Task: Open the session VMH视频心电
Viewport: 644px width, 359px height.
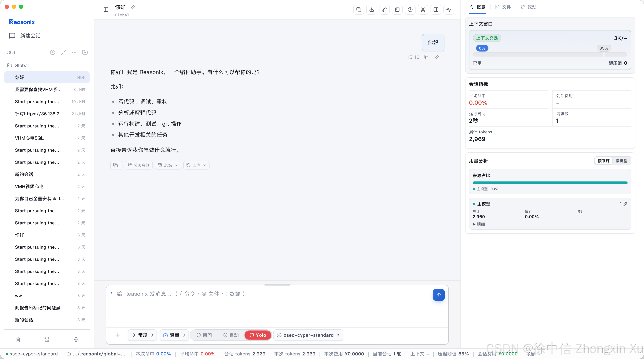Action: pyautogui.click(x=47, y=186)
